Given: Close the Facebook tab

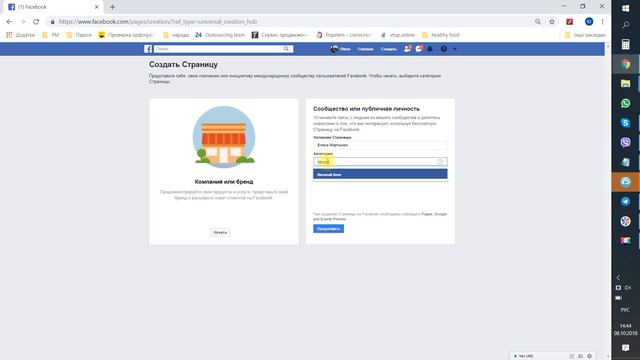Looking at the screenshot, I should pos(97,7).
